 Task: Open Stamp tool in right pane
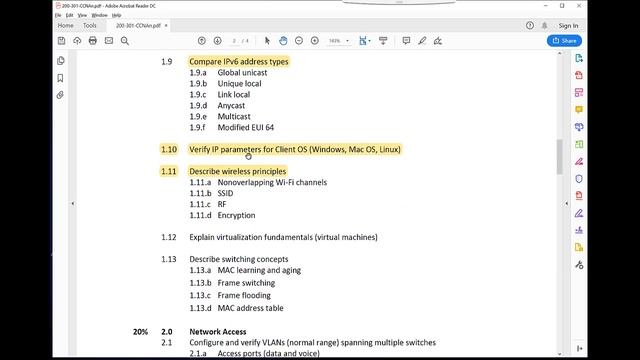[x=579, y=230]
